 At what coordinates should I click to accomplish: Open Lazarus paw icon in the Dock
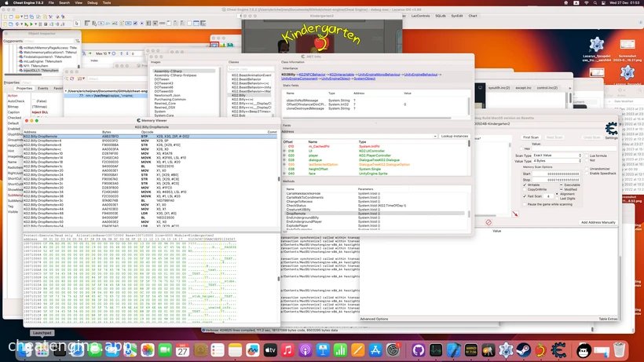click(506, 350)
